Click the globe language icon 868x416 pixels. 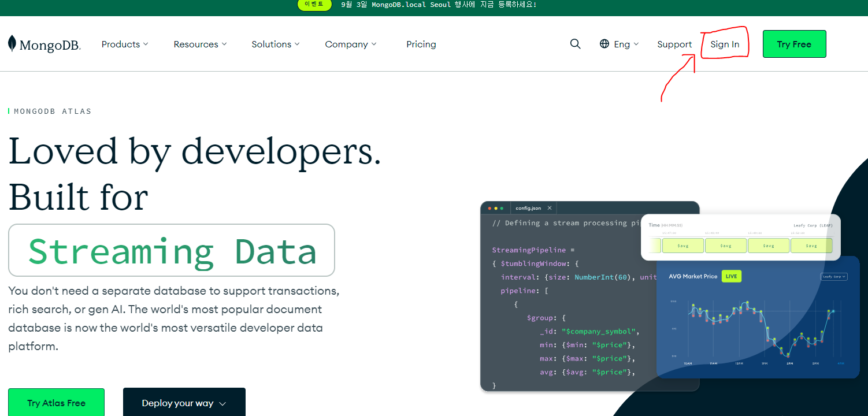tap(604, 44)
